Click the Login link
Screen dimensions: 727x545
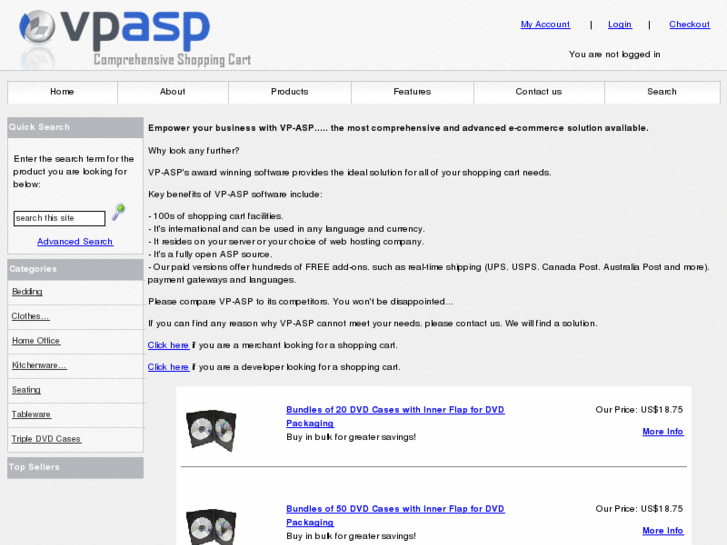[619, 24]
